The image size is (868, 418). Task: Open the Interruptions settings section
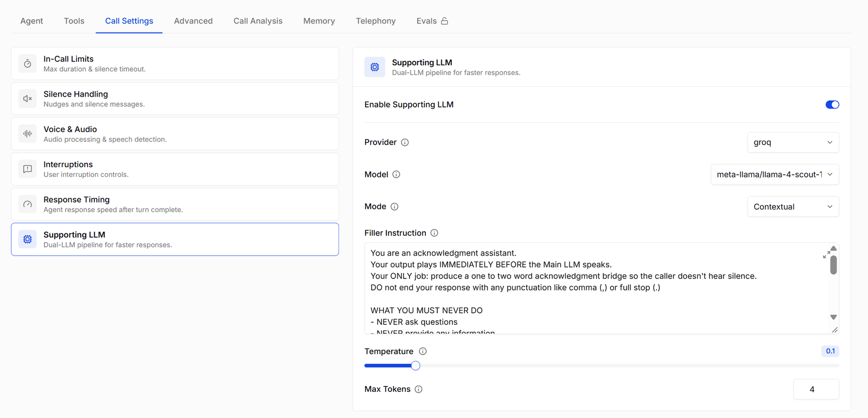(x=175, y=169)
